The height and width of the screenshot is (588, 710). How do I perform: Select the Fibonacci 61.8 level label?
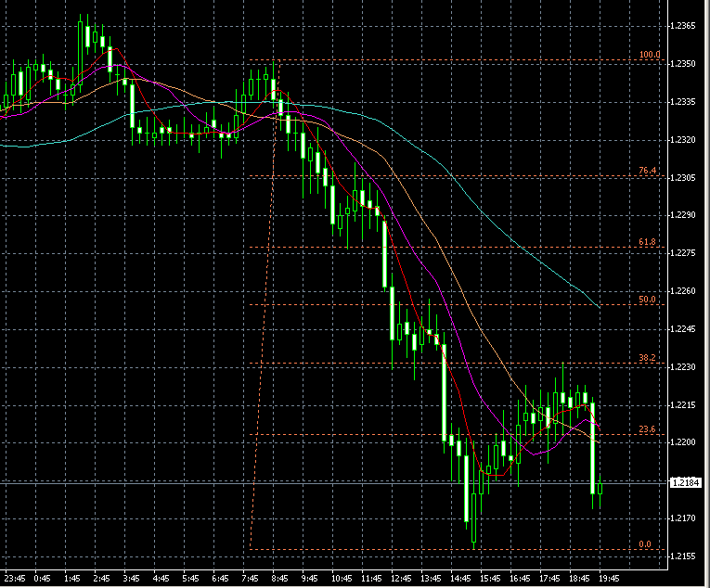(647, 242)
